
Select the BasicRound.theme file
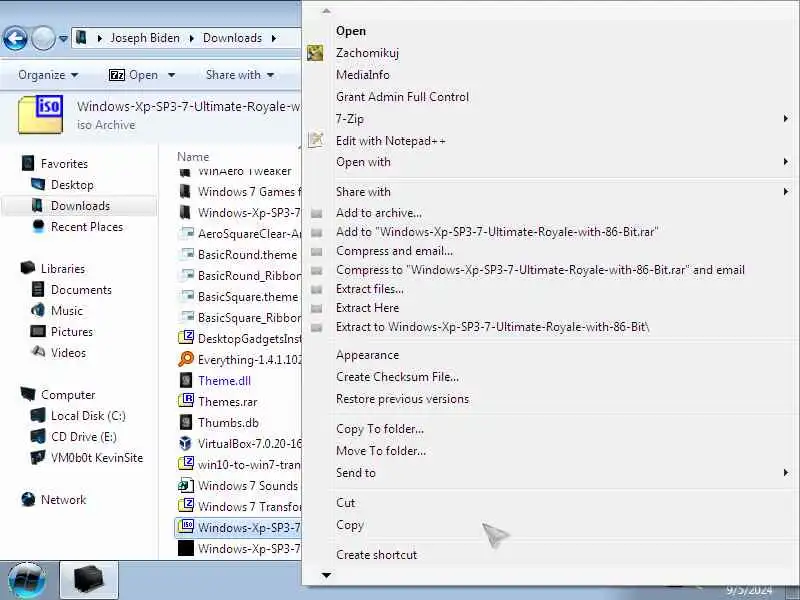[247, 254]
